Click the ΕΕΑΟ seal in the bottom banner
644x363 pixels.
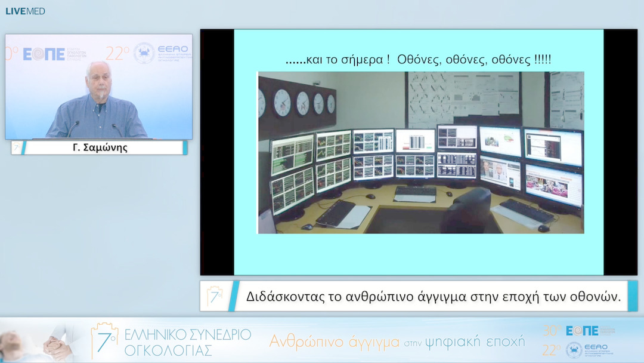click(574, 350)
